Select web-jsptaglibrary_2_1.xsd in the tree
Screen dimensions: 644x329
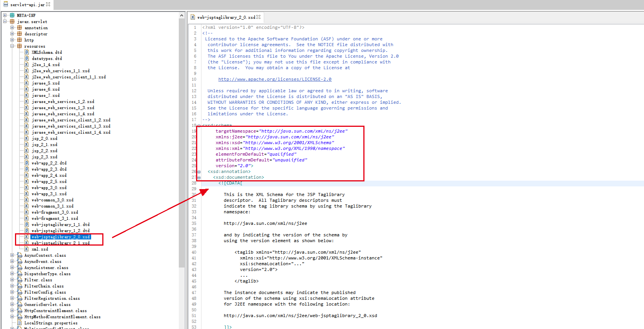pyautogui.click(x=61, y=243)
